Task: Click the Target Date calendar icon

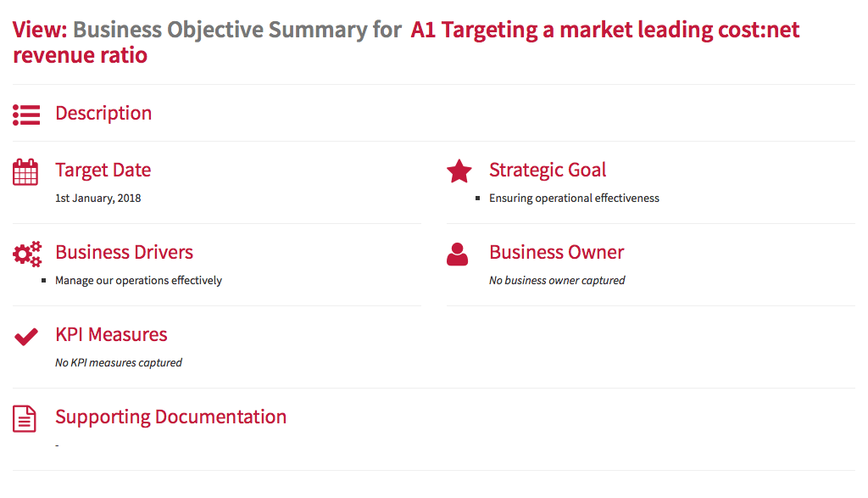Action: click(x=25, y=171)
